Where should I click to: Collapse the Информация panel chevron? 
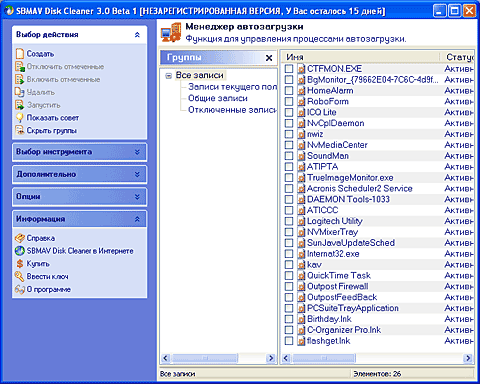(x=137, y=219)
